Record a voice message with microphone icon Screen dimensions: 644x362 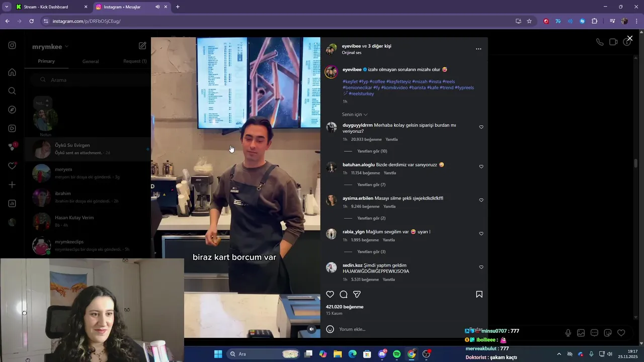(568, 333)
